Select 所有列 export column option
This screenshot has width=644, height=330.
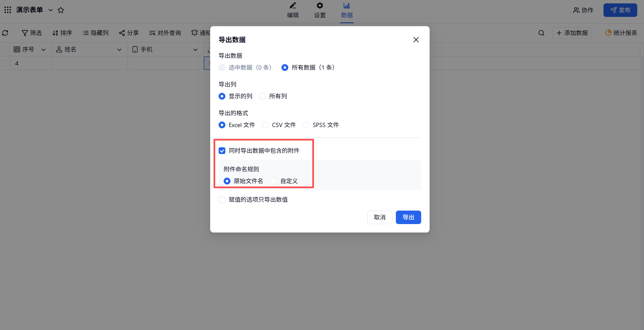(x=262, y=96)
